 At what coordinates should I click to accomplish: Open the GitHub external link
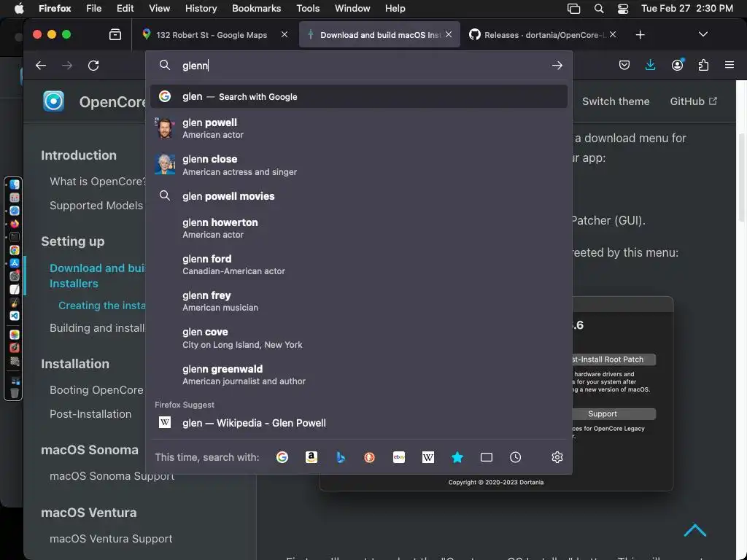coord(693,101)
